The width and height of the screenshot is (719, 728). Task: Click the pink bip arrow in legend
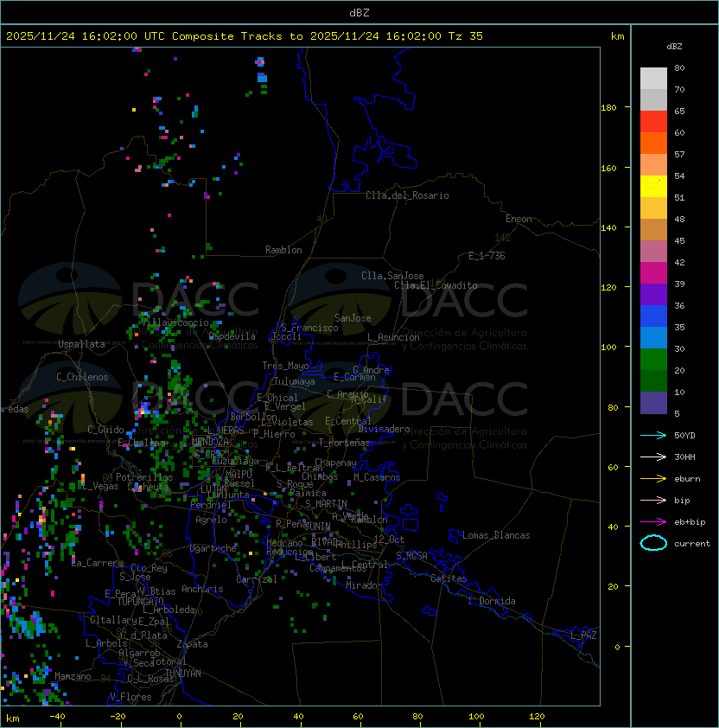(x=653, y=500)
